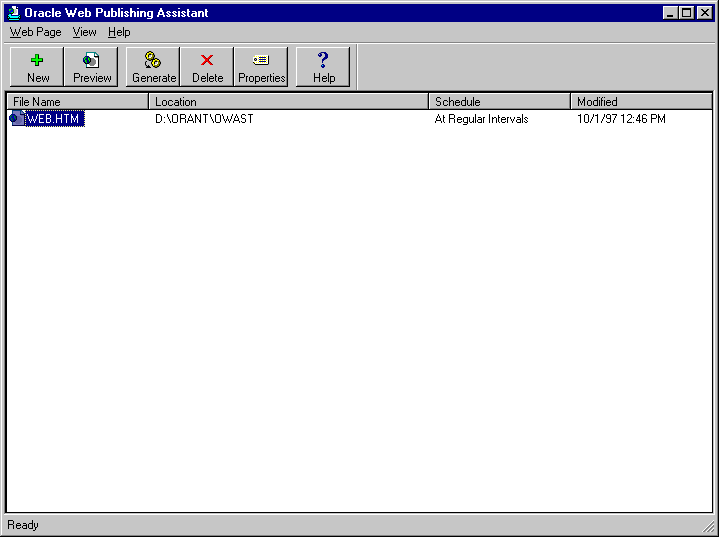Open the View menu

[x=84, y=32]
